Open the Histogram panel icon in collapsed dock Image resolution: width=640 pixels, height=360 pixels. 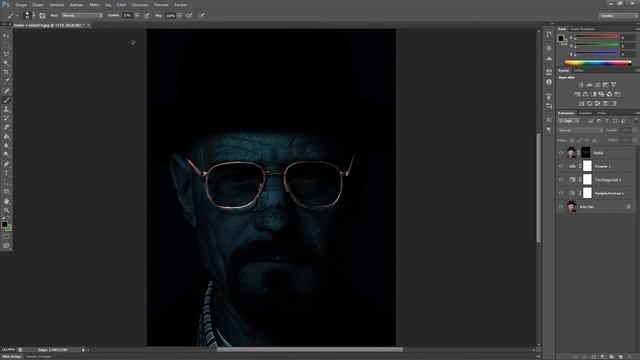pos(549,59)
